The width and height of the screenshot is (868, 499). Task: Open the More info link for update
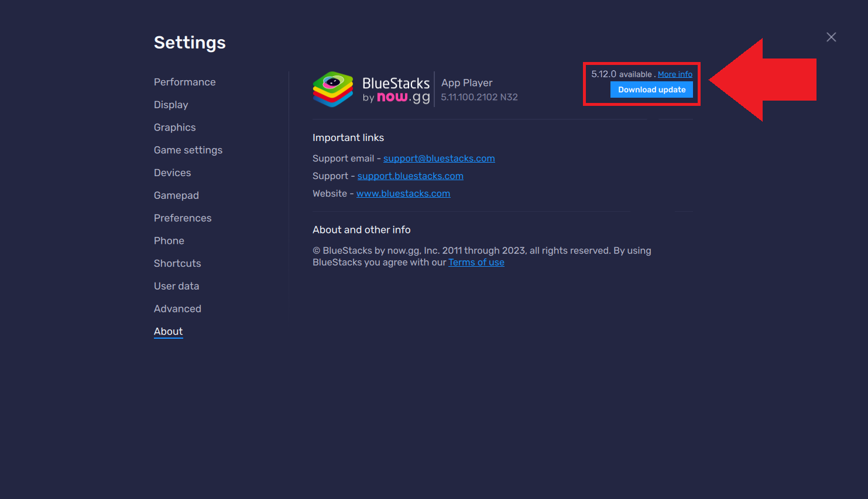pyautogui.click(x=675, y=74)
